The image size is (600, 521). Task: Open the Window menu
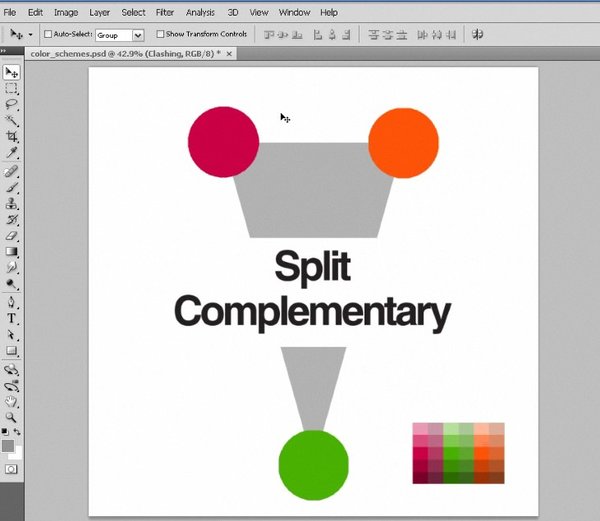294,13
